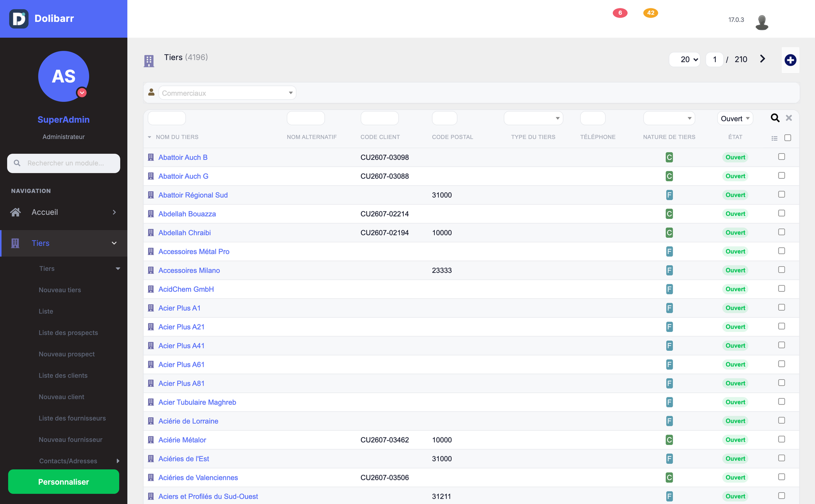Image resolution: width=815 pixels, height=504 pixels.
Task: Click the C badge for Aciéries de Valenciennes
Action: click(669, 478)
